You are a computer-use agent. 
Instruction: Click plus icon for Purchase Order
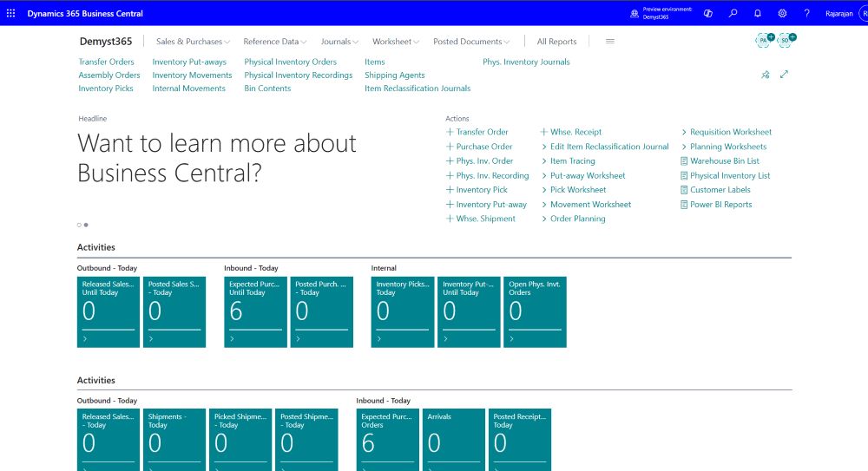tap(450, 147)
